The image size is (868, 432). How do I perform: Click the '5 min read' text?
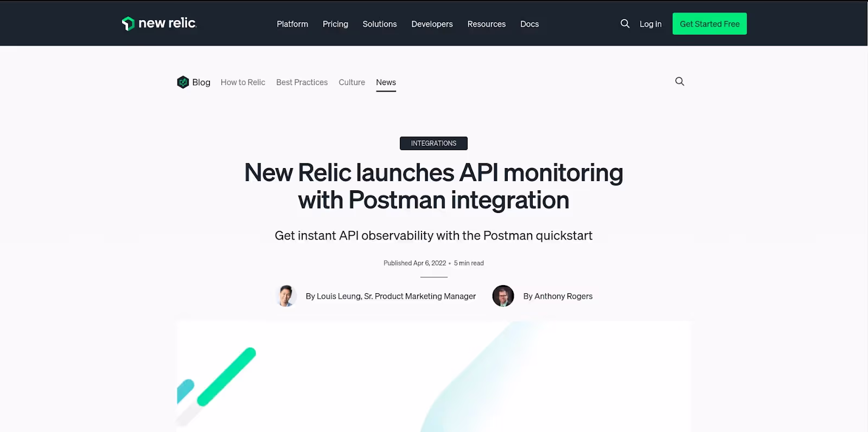(469, 263)
